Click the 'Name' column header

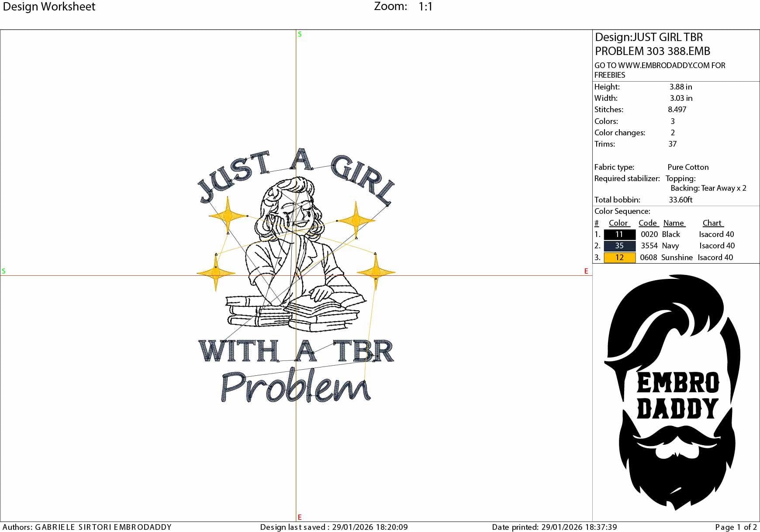(674, 223)
